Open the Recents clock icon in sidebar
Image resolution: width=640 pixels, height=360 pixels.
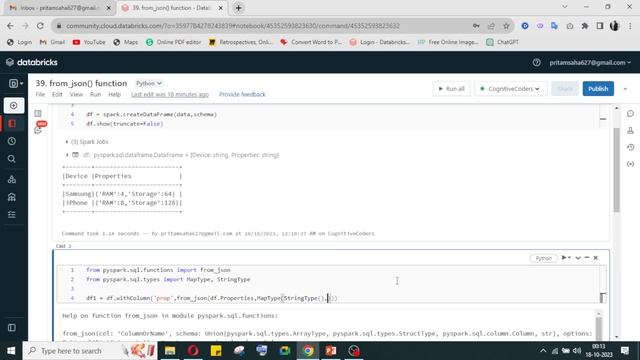tap(12, 141)
